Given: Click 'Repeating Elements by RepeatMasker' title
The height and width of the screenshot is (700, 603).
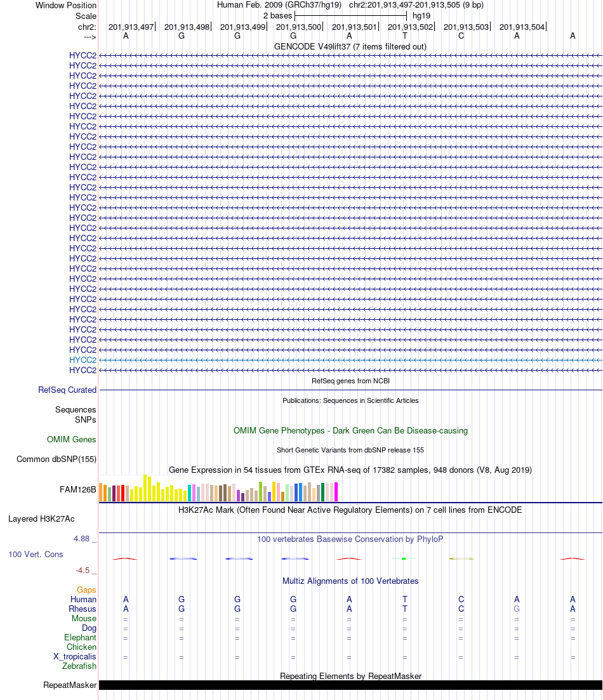Looking at the screenshot, I should [x=350, y=676].
